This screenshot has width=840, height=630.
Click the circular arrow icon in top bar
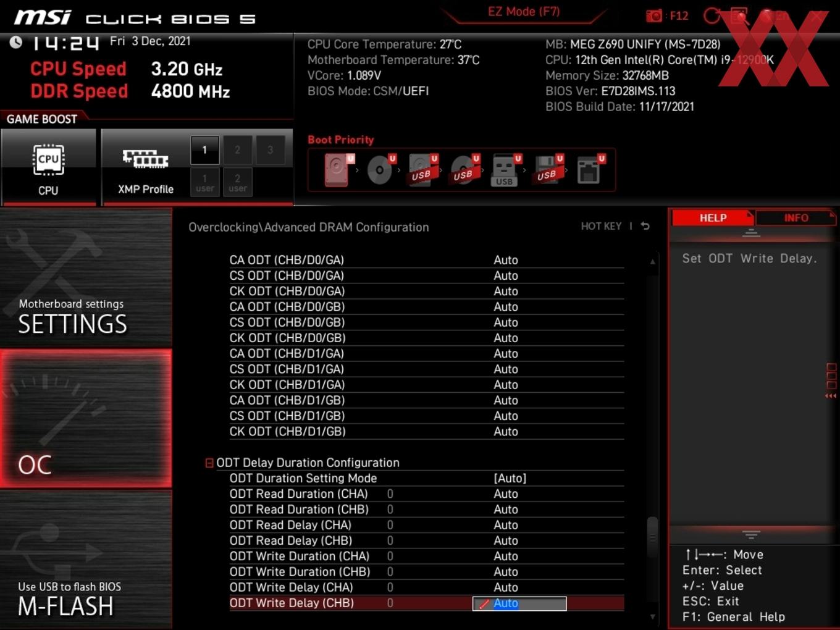pyautogui.click(x=712, y=15)
